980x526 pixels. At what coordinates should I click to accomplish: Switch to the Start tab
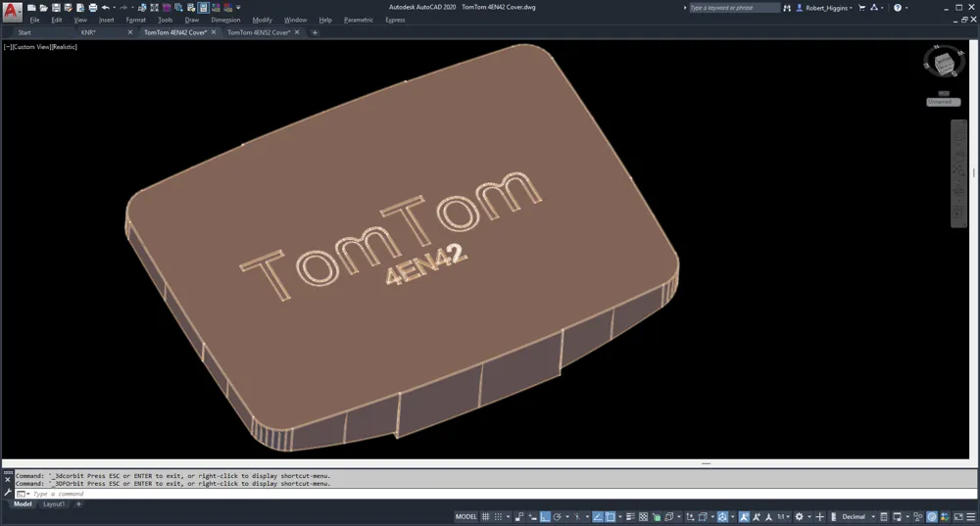tap(24, 32)
